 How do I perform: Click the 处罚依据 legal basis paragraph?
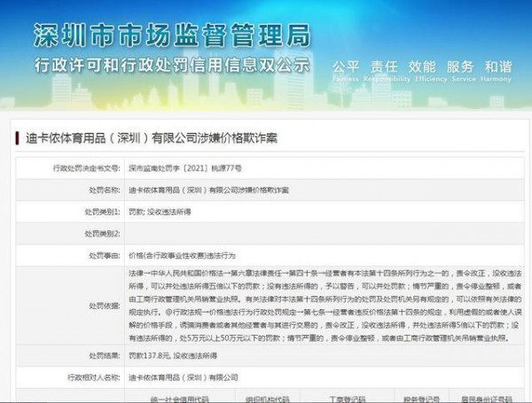pos(325,306)
